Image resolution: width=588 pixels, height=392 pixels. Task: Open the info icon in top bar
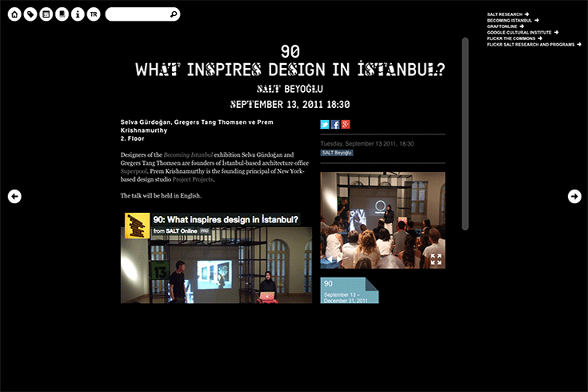[78, 14]
